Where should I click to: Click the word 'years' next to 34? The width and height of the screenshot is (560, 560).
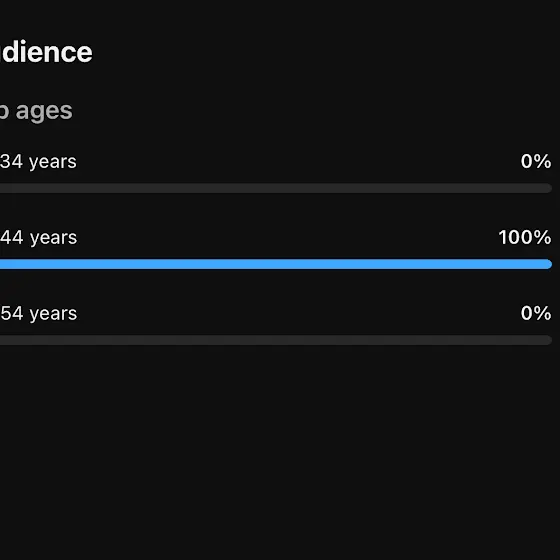(x=53, y=162)
